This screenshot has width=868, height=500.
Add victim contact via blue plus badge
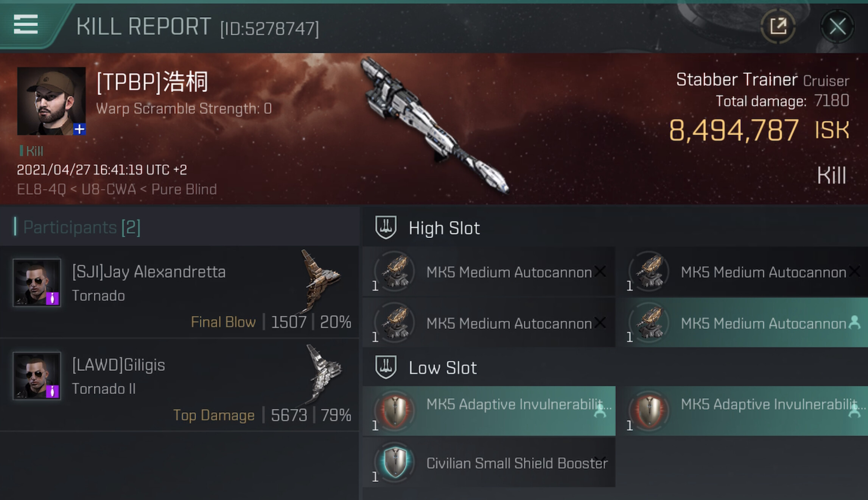click(79, 129)
